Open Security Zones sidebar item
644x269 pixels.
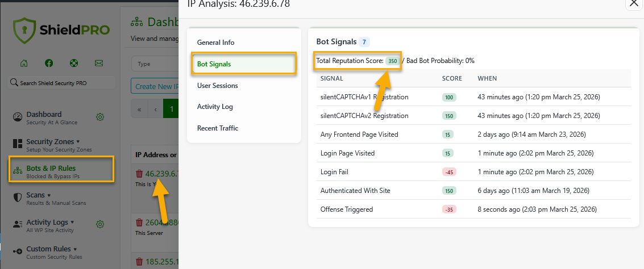point(59,145)
